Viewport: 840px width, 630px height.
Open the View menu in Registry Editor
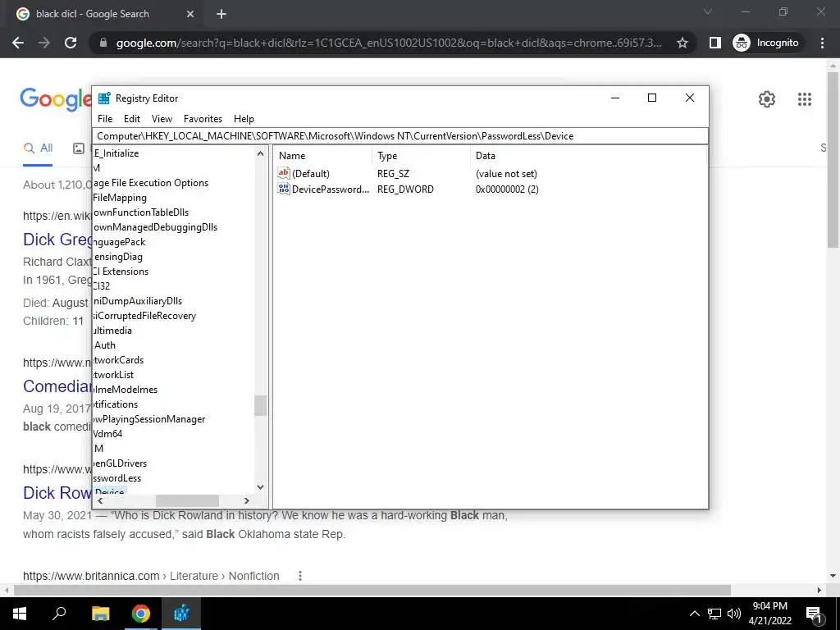point(162,119)
